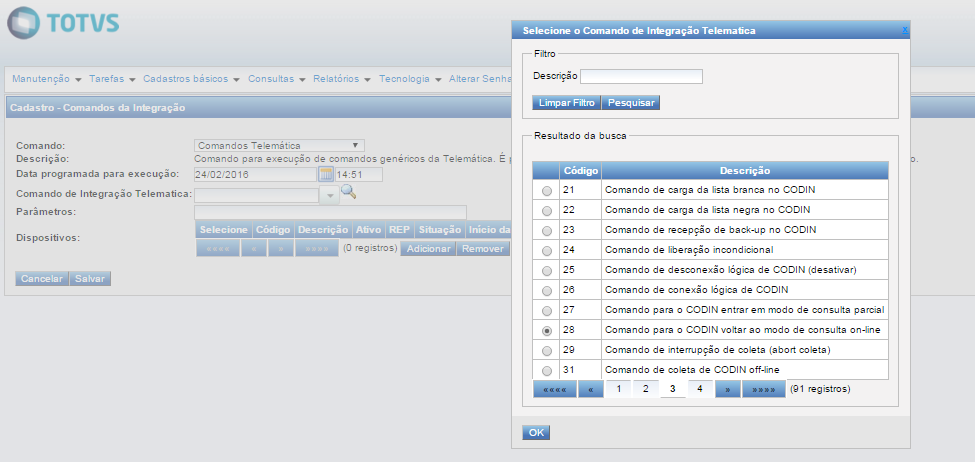Open the Tarefas menu
This screenshot has height=462, width=975.
(x=113, y=79)
